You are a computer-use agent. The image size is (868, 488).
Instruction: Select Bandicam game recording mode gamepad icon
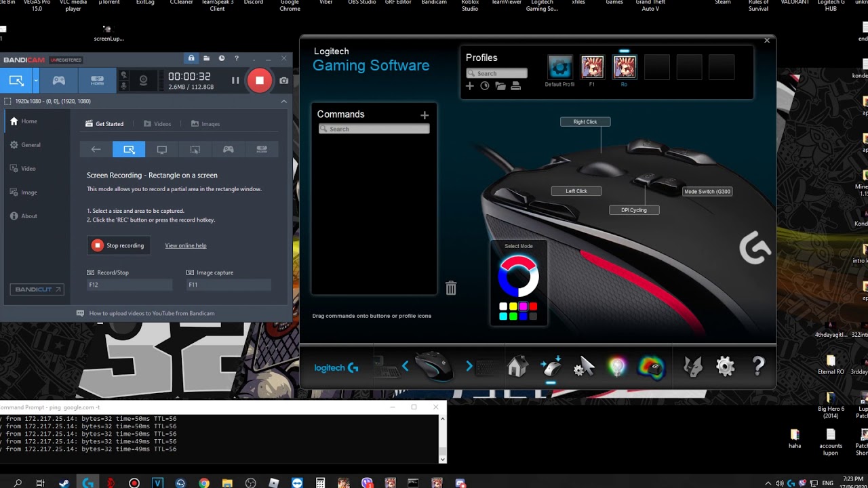(x=59, y=81)
